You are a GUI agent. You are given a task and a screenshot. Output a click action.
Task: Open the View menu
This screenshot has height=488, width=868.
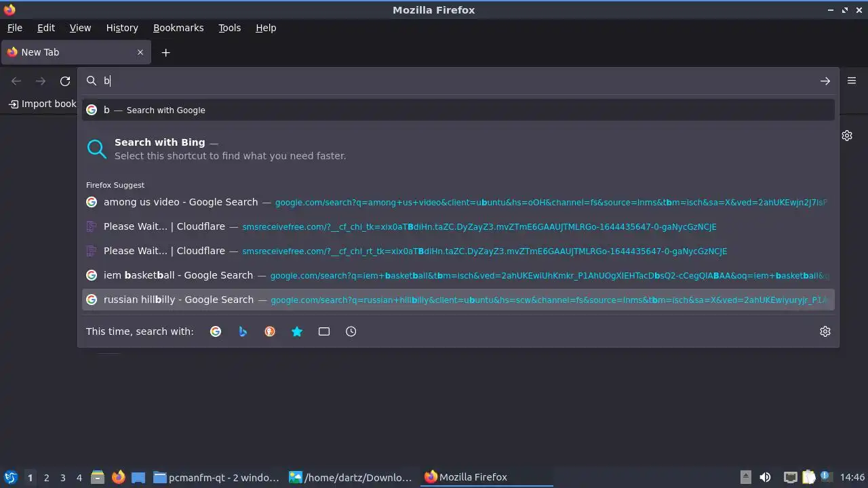pyautogui.click(x=80, y=28)
